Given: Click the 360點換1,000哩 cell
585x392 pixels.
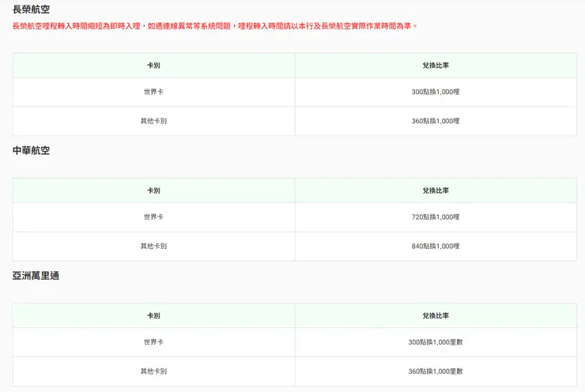Looking at the screenshot, I should coord(436,121).
